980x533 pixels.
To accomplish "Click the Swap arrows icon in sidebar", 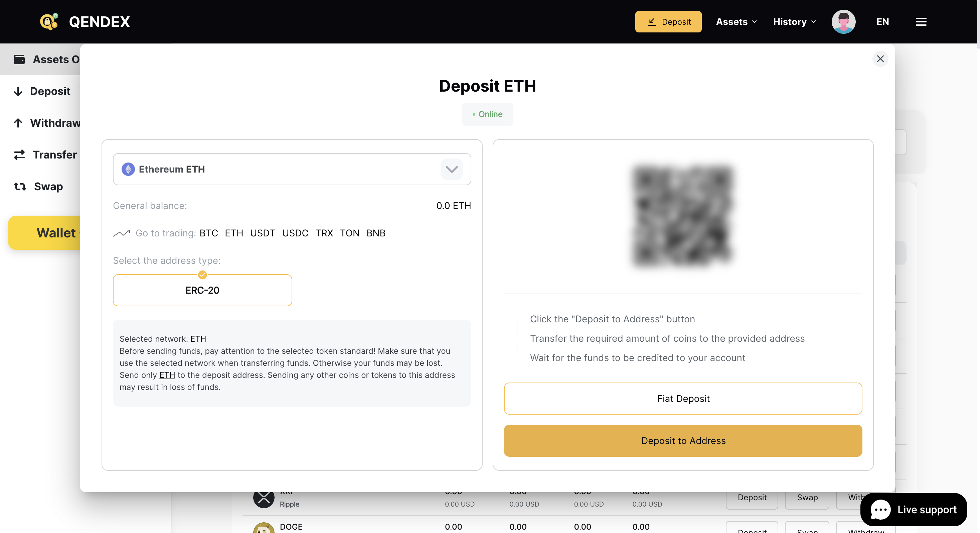I will pos(20,187).
